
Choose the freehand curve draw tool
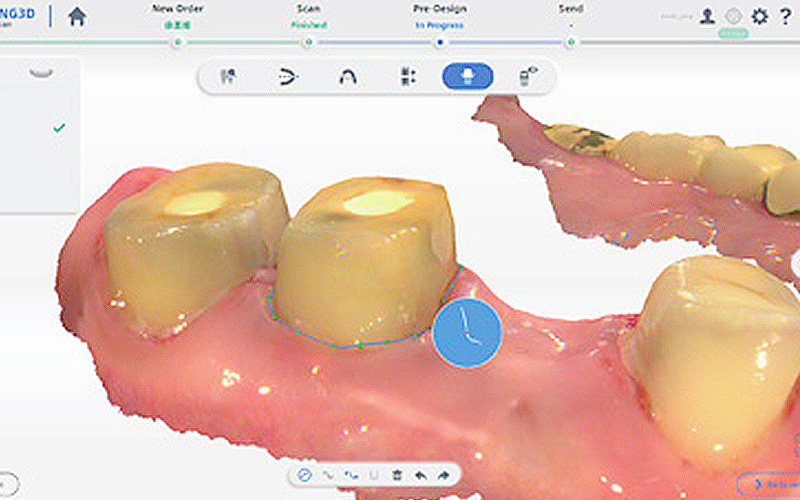coord(327,474)
